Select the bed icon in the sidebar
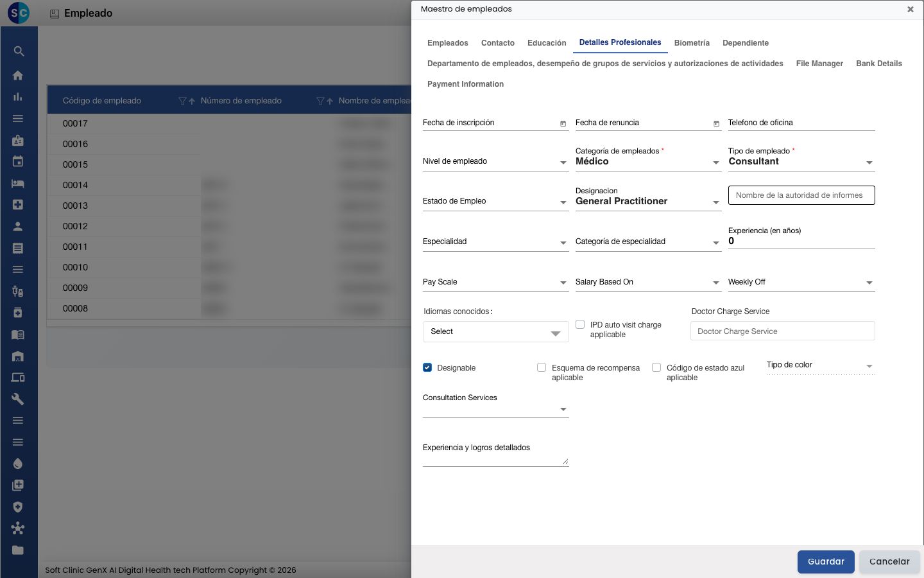This screenshot has height=578, width=924. (x=18, y=184)
